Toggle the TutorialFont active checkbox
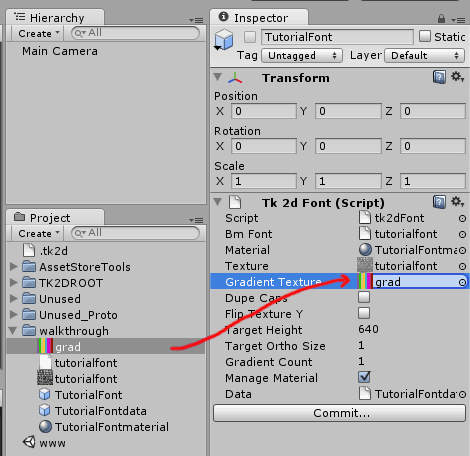Image resolution: width=470 pixels, height=456 pixels. 250,37
